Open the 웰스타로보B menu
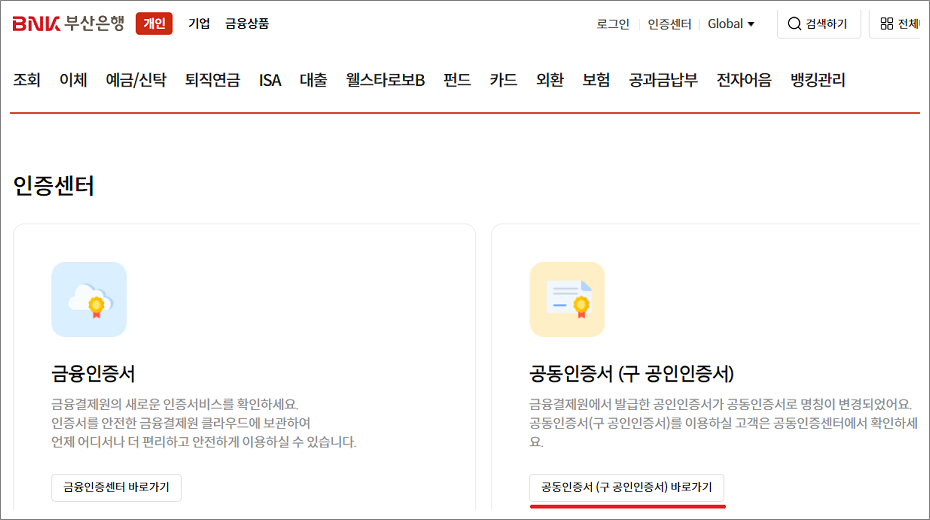This screenshot has height=520, width=930. [386, 79]
